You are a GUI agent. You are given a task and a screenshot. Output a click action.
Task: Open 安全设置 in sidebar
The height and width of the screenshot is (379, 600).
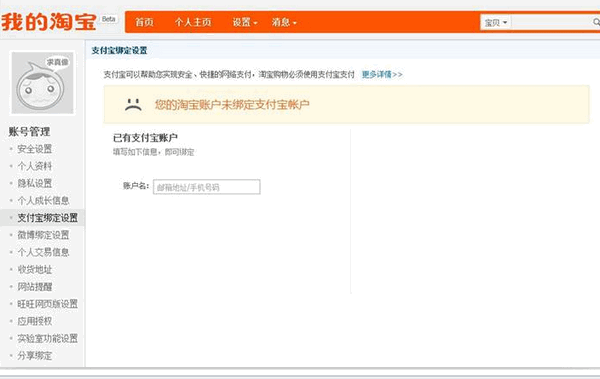point(34,149)
